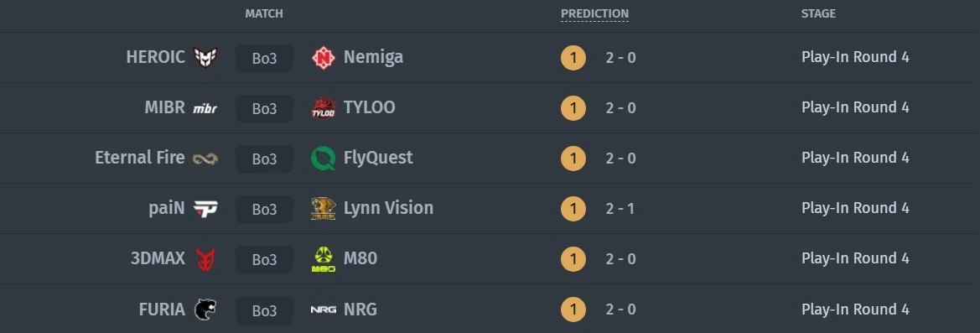Click the Nemiga red diamond logo
This screenshot has width=980, height=333.
coord(323,58)
